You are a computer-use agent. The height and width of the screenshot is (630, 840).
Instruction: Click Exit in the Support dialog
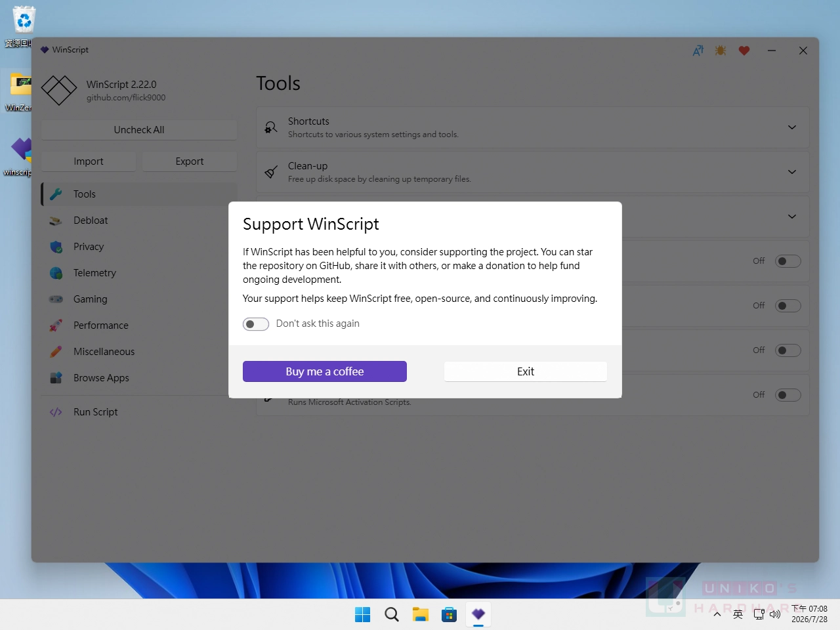click(526, 371)
